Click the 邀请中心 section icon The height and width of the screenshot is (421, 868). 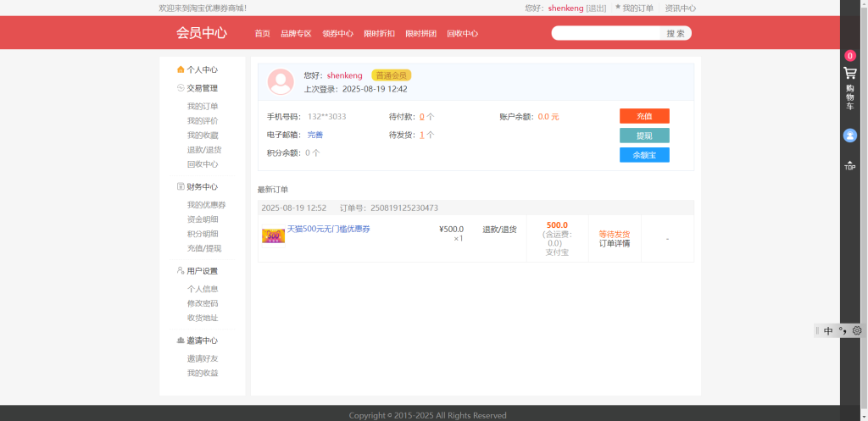(181, 341)
